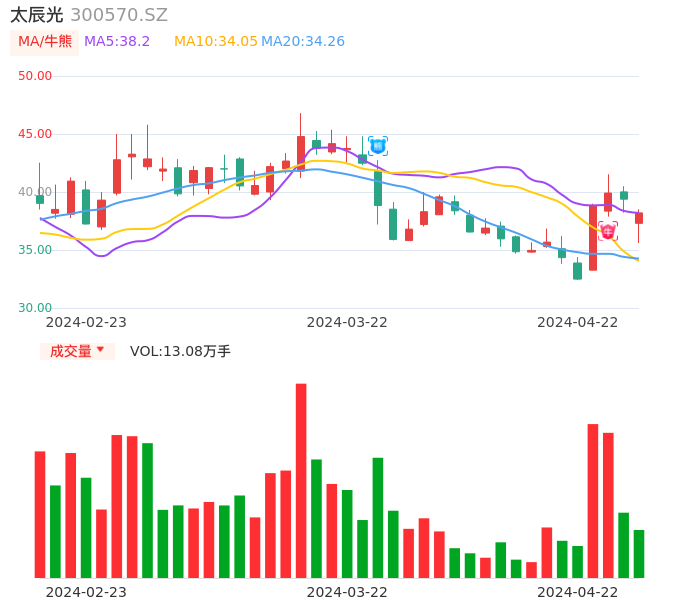Click the 2024-03-22 date on price axis
Viewport: 686px width, 606px height.
pos(346,322)
